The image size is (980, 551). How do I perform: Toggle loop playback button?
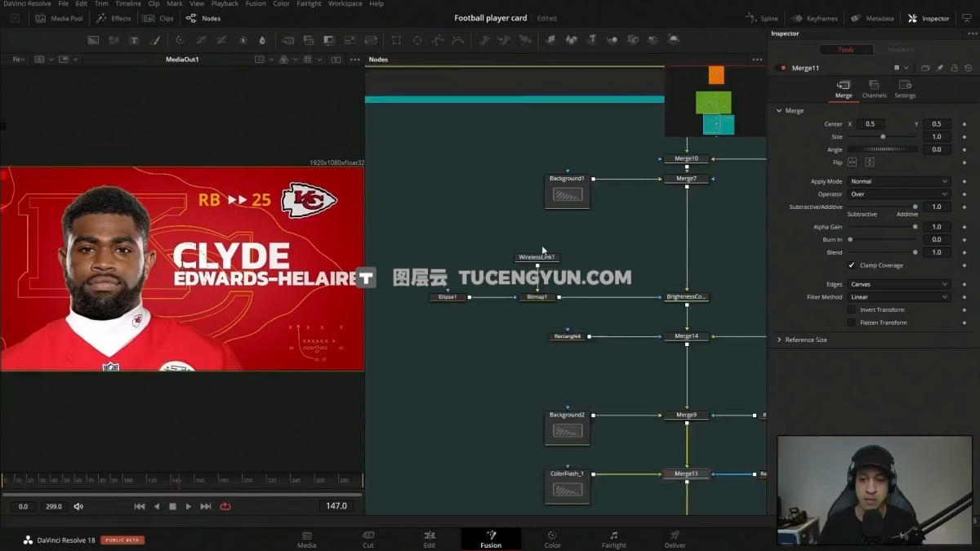(225, 506)
